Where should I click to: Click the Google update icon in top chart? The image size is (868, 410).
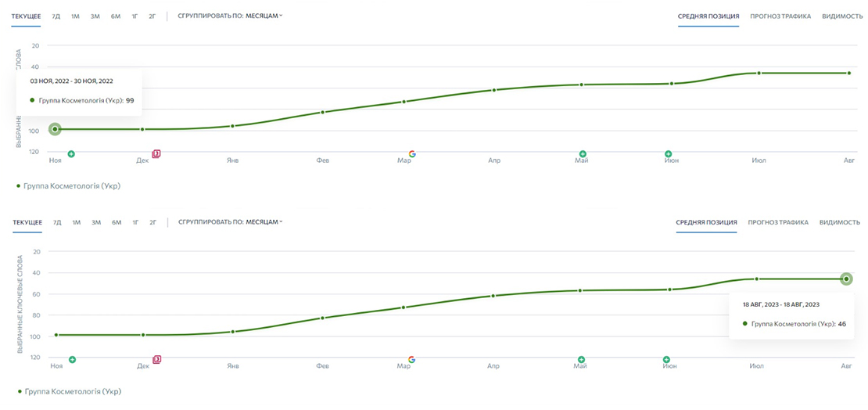[411, 153]
